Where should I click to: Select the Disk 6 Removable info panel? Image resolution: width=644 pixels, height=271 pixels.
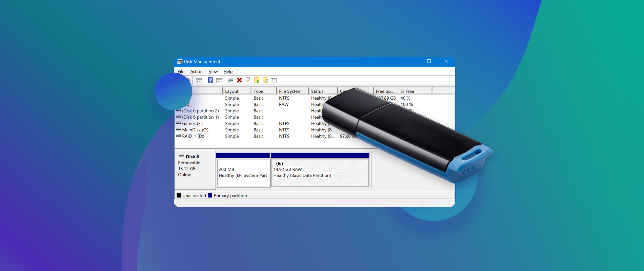click(x=195, y=169)
